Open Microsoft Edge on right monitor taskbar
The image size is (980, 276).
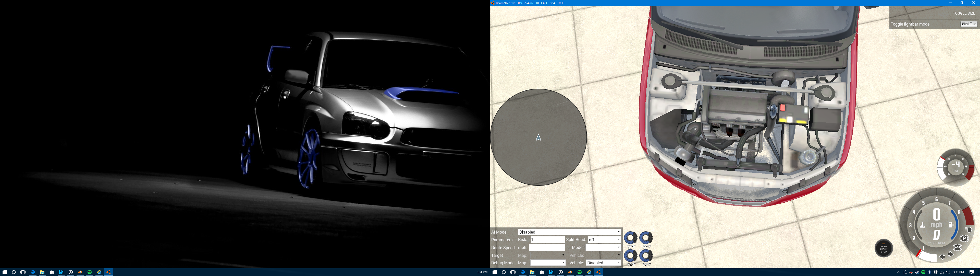(523, 272)
